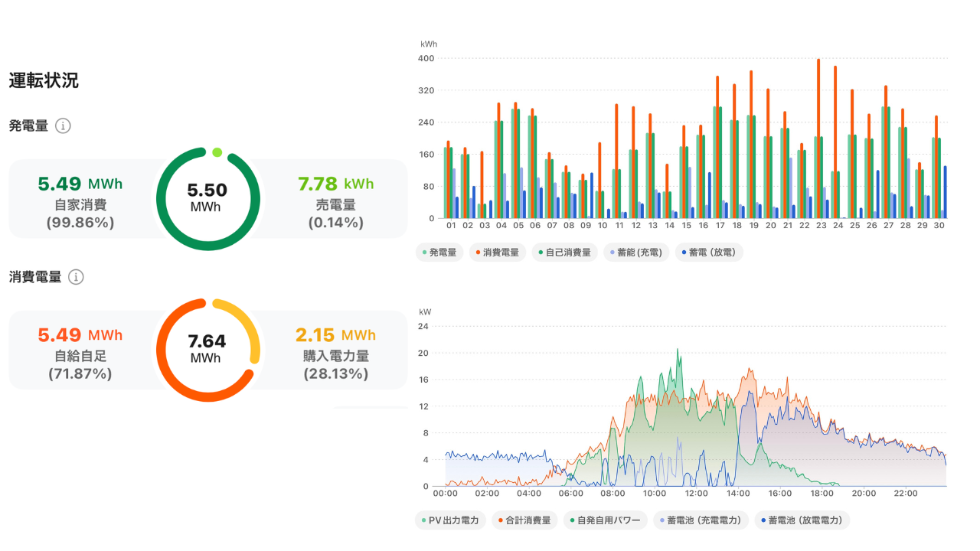
Task: Click the (71.87%) percentage
Action: tap(80, 373)
